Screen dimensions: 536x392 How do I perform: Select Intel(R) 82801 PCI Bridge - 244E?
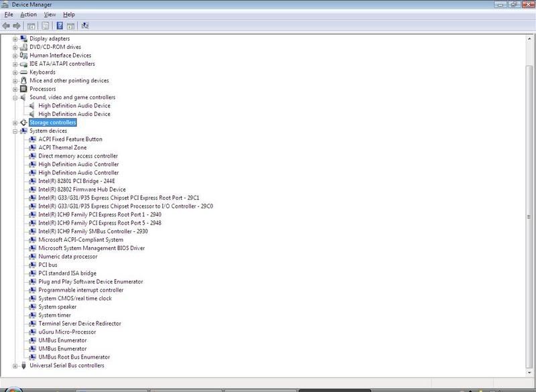[x=76, y=181]
